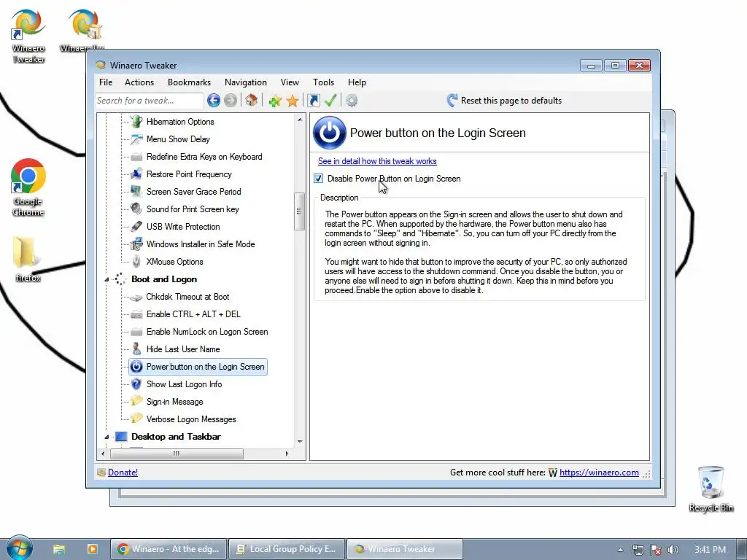
Task: Switch to Local Group Policy Editor taskbar button
Action: pos(287,549)
